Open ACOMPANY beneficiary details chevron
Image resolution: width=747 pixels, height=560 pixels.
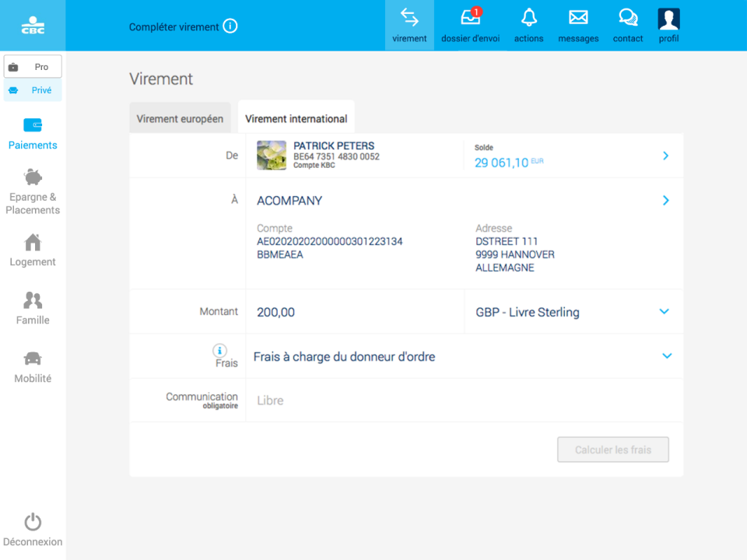pos(665,201)
